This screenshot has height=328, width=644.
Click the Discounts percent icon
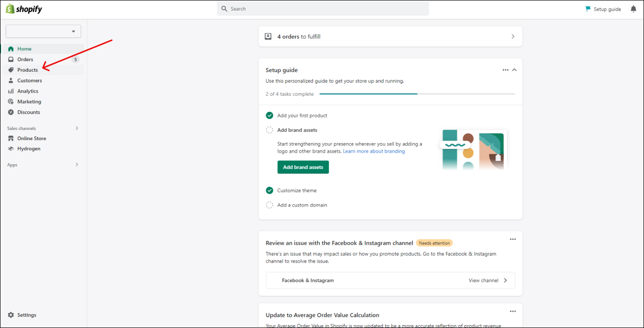click(x=11, y=112)
